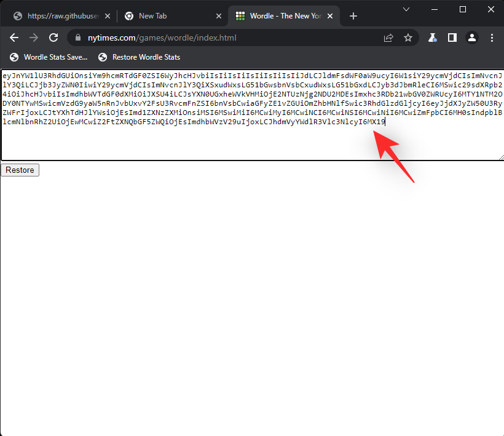The height and width of the screenshot is (436, 504).
Task: Click the Restore button
Action: [20, 170]
